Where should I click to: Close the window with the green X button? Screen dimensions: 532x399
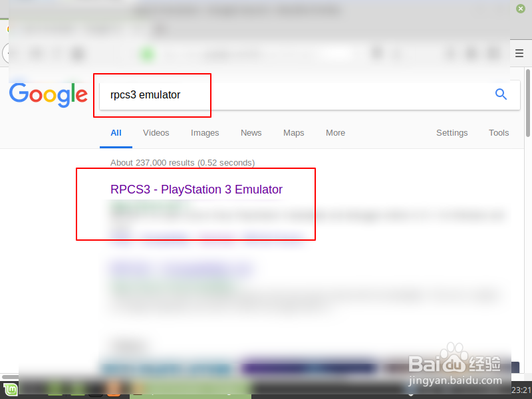521,9
